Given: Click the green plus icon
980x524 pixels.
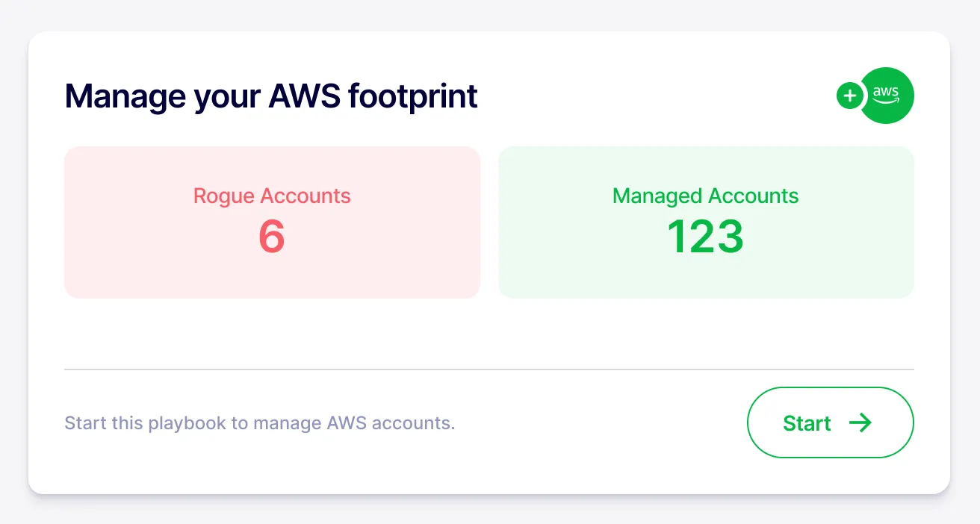Looking at the screenshot, I should pyautogui.click(x=849, y=96).
